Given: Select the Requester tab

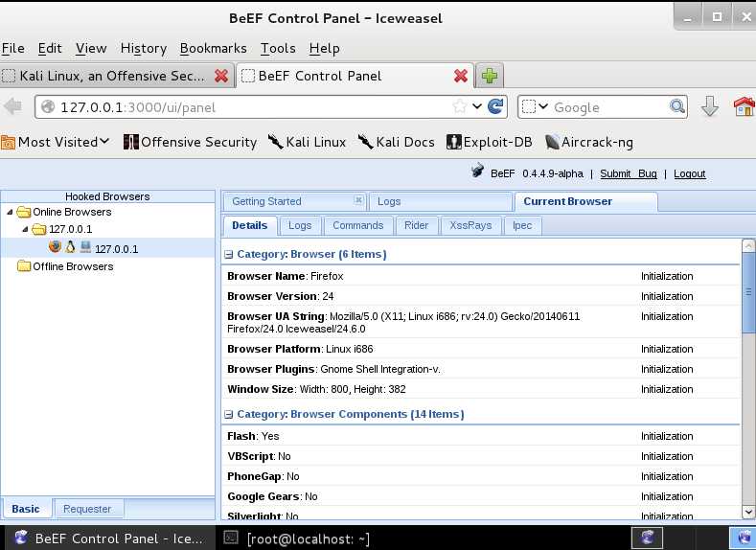Looking at the screenshot, I should [87, 509].
